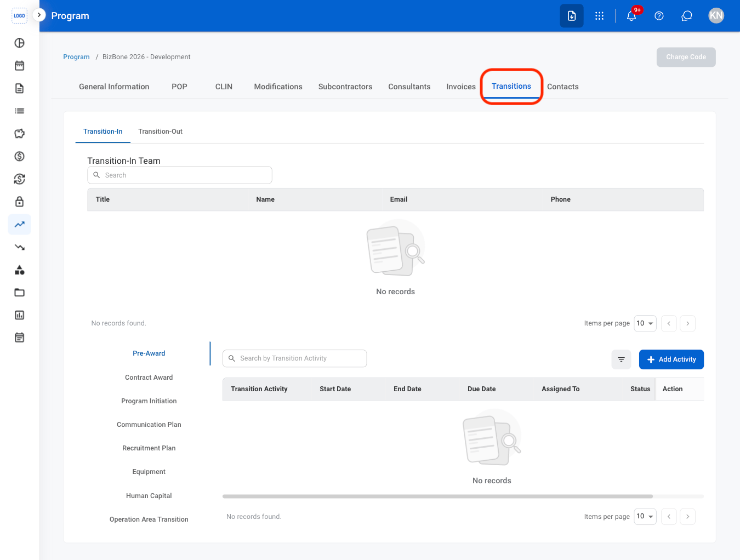Click the document page sidebar icon
This screenshot has height=560, width=740.
tap(19, 88)
